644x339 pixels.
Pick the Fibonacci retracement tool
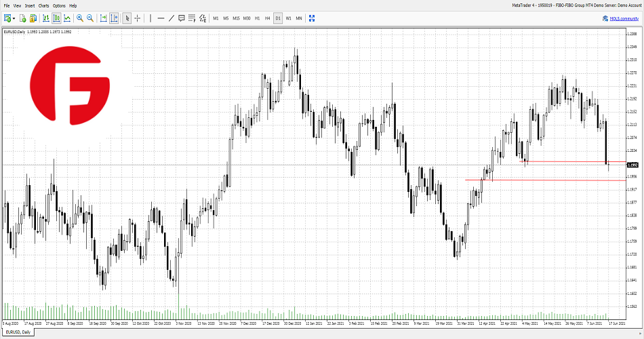click(193, 18)
